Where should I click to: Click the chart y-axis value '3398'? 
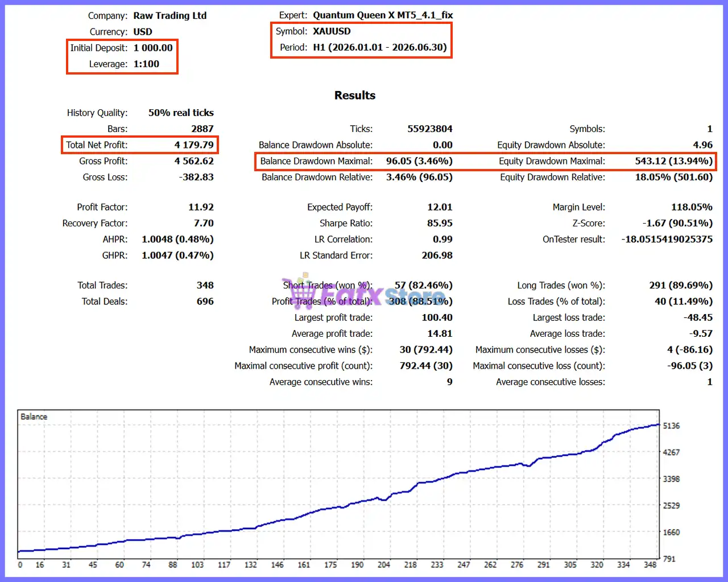point(671,479)
